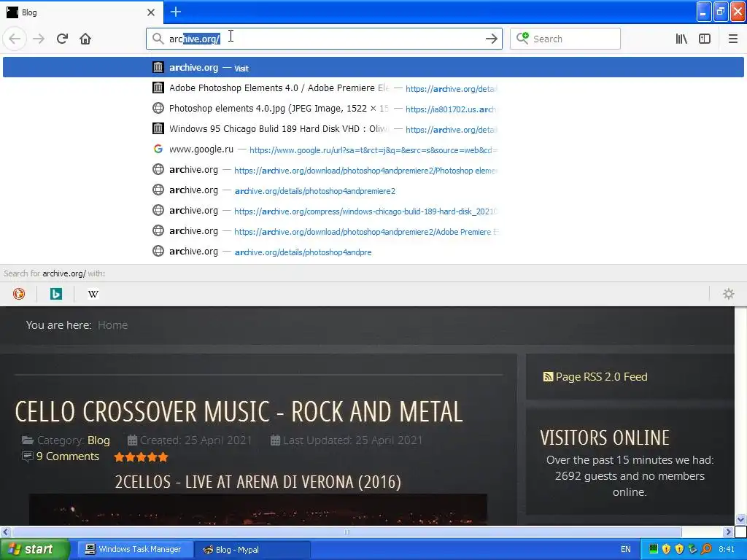Image resolution: width=747 pixels, height=560 pixels.
Task: Click the Visitors Online heading
Action: (x=605, y=437)
